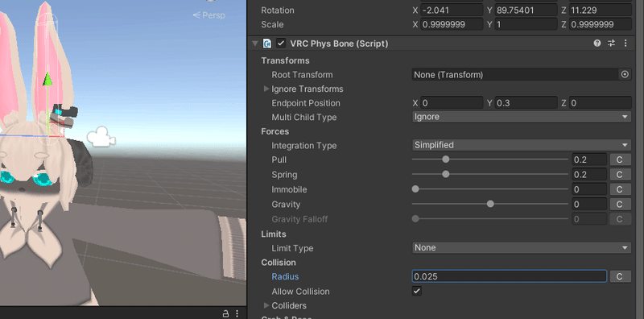The width and height of the screenshot is (644, 319).
Task: Expand the Colliders list
Action: click(x=266, y=305)
